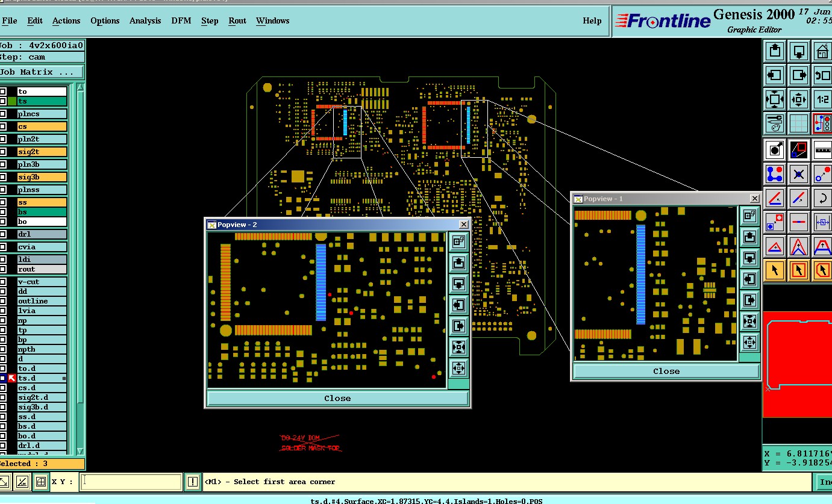
Task: Click the red arrow marker on ts.d
Action: point(12,378)
